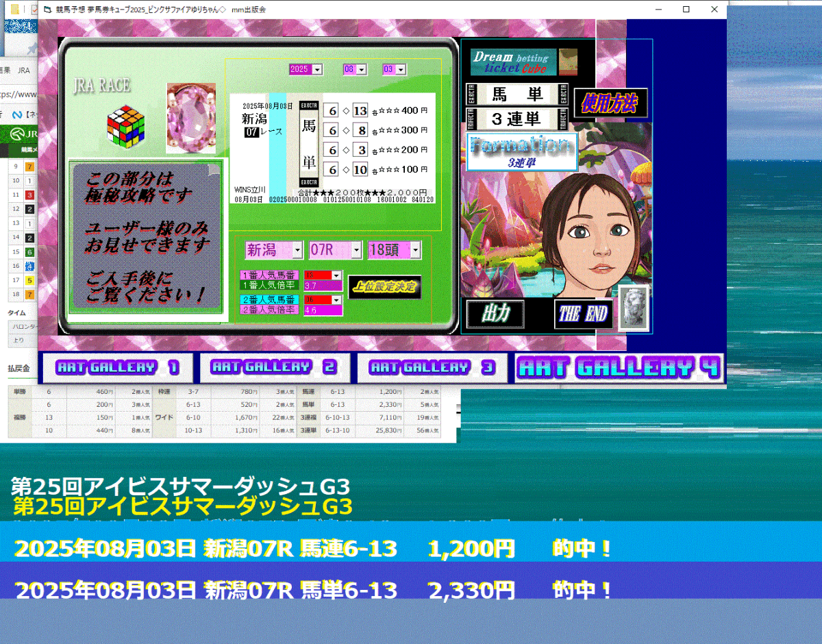Open the month 08 dropdown
Image resolution: width=822 pixels, height=644 pixels.
(362, 69)
